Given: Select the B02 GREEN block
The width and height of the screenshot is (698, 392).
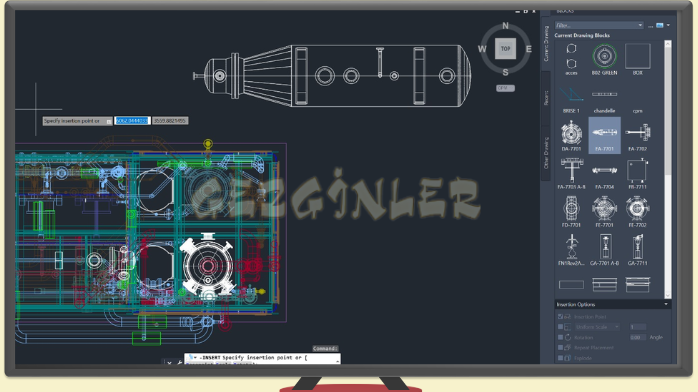Looking at the screenshot, I should pyautogui.click(x=604, y=60).
